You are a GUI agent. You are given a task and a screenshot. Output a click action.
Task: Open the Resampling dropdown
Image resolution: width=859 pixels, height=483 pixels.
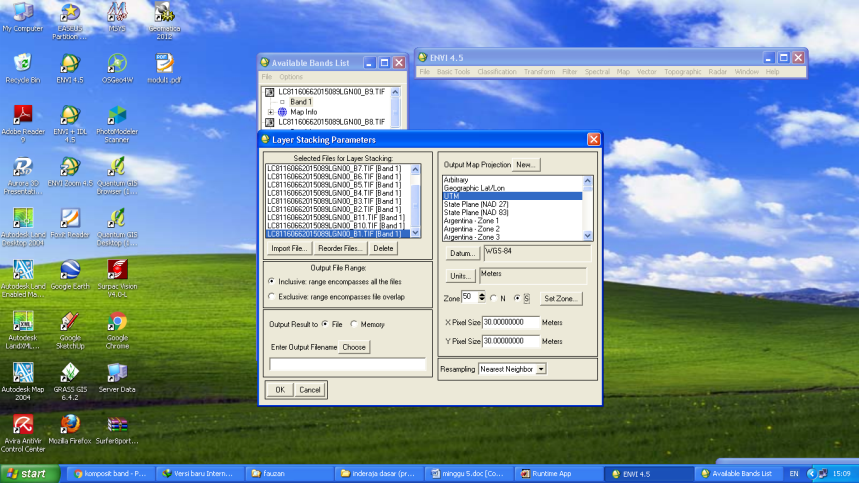click(x=541, y=369)
